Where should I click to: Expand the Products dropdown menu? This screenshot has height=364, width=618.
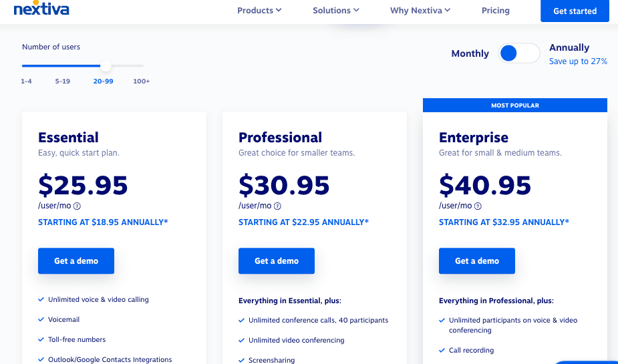click(x=259, y=11)
